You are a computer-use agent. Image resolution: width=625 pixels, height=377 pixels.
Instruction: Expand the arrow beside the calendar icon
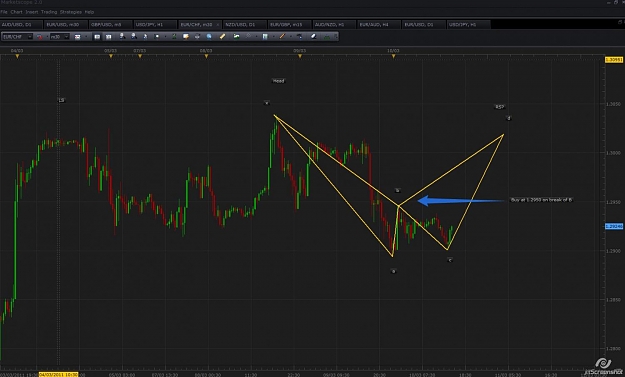pos(86,37)
